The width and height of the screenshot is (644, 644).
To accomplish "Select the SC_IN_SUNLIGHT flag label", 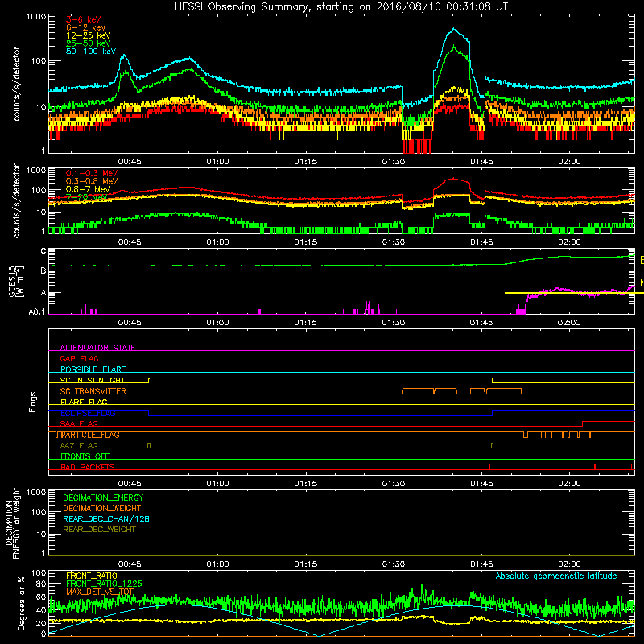I will (93, 380).
